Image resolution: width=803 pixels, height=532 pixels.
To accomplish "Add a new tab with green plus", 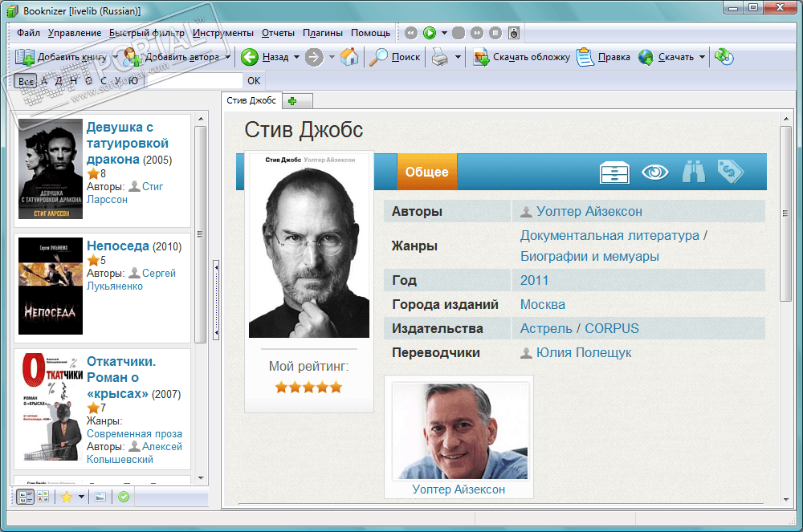I will (292, 101).
